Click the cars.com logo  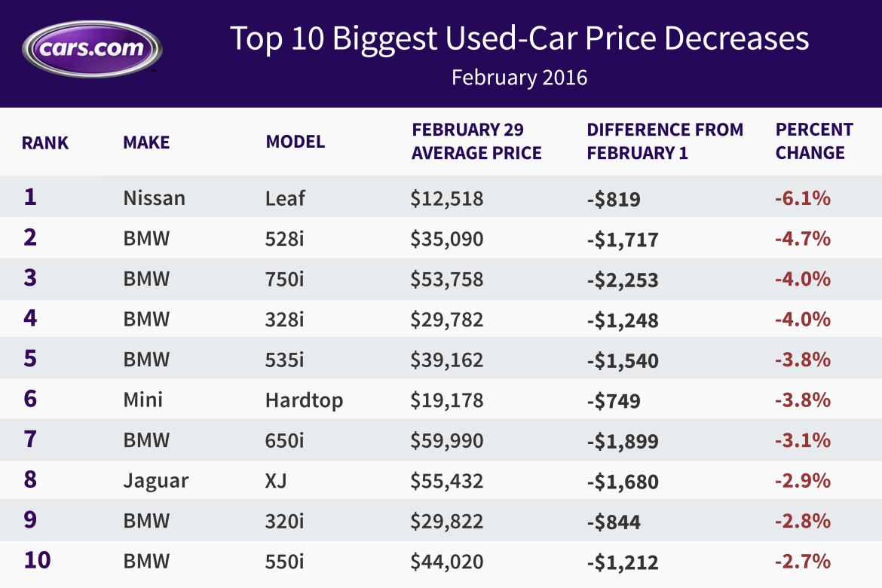pyautogui.click(x=92, y=50)
